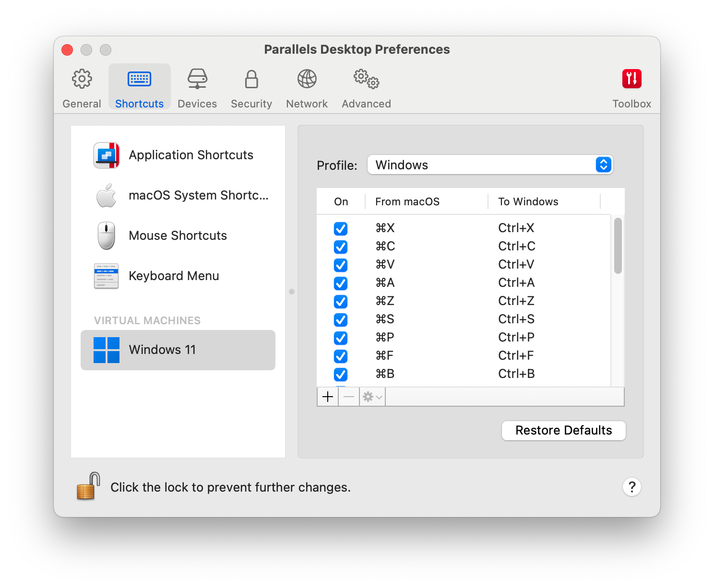Open the Profile dropdown menu
Viewport: 714px width, 588px height.
point(490,165)
